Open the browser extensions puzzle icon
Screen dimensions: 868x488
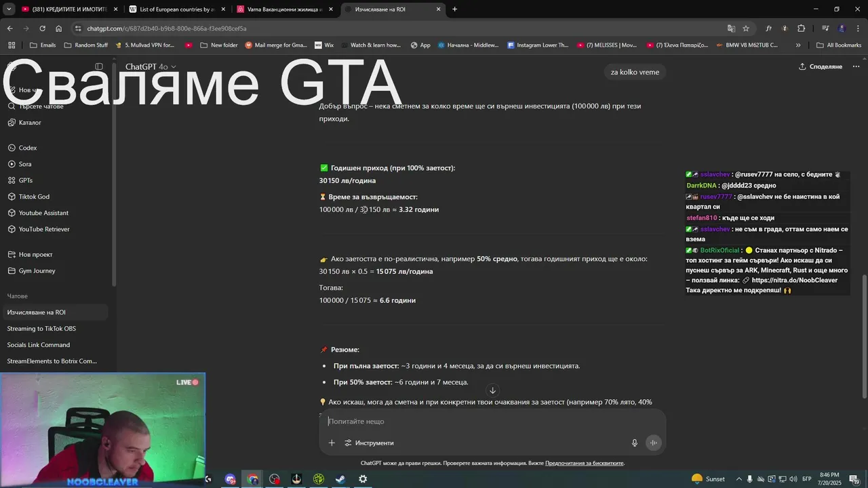click(801, 28)
